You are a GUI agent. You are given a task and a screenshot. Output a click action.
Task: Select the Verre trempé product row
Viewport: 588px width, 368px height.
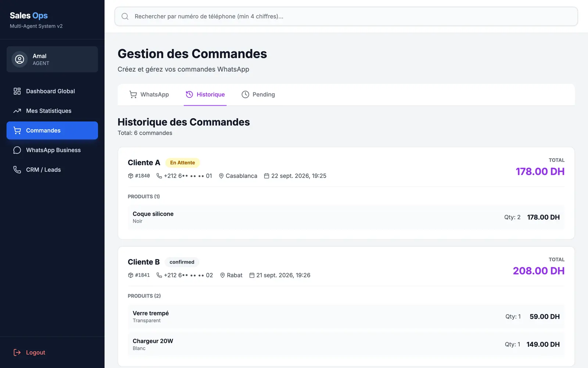coord(346,316)
